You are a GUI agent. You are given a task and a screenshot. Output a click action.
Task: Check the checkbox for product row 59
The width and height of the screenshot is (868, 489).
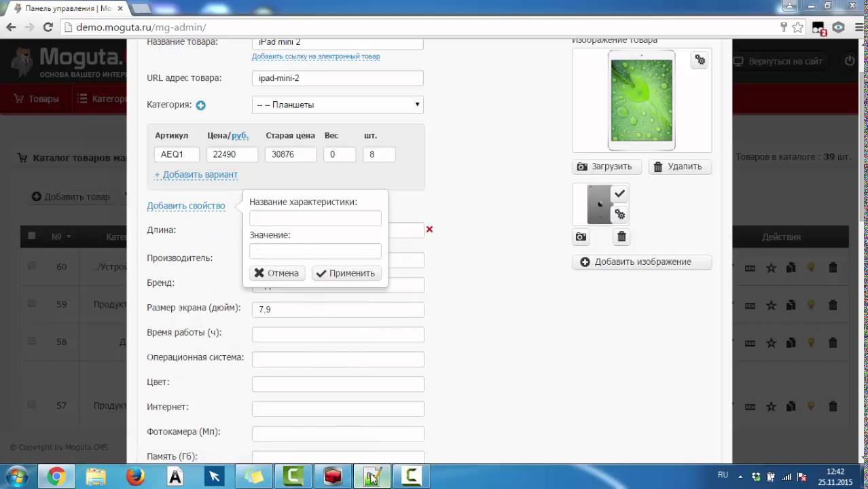[31, 304]
